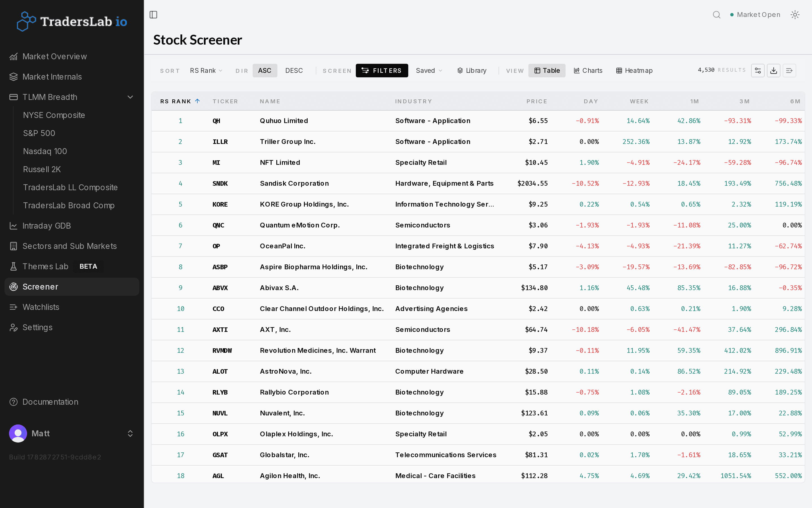Click the Charts view icon
Image resolution: width=812 pixels, height=508 pixels.
577,71
